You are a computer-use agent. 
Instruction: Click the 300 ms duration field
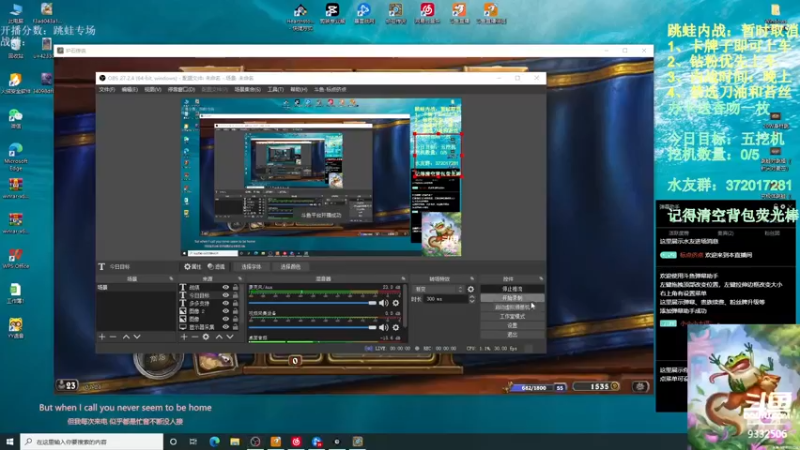tap(446, 299)
